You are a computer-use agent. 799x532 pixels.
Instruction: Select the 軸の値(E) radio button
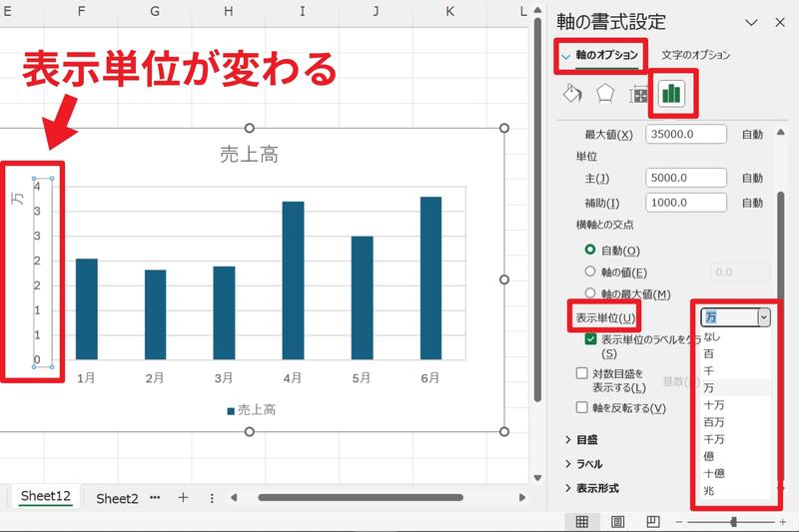click(590, 271)
